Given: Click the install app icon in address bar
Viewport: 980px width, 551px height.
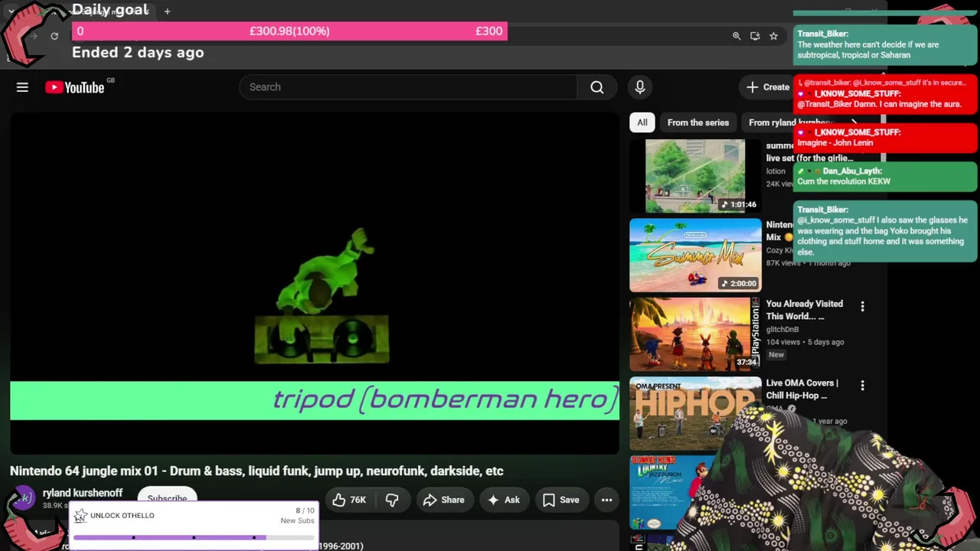Looking at the screenshot, I should pos(755,36).
